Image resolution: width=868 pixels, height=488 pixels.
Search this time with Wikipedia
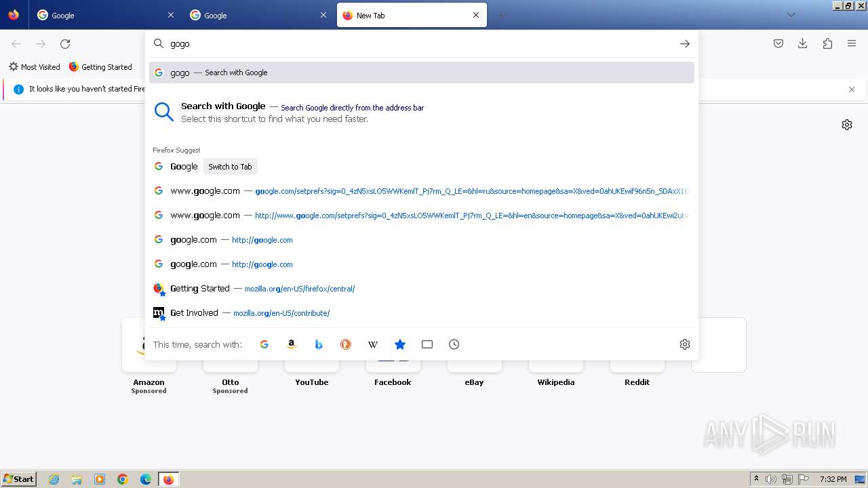click(x=373, y=344)
